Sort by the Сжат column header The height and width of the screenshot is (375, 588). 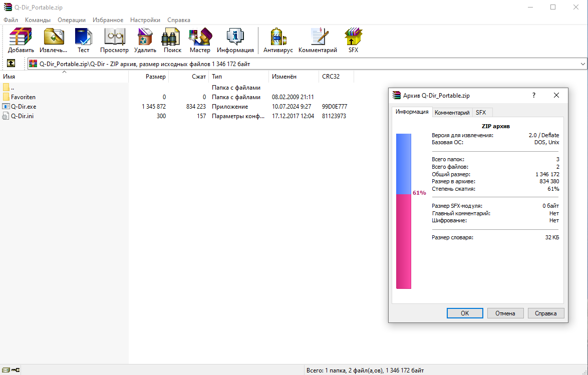pos(189,77)
